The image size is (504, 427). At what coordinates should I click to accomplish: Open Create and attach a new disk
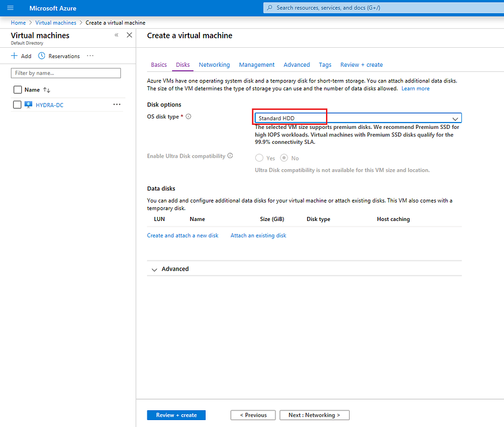tap(183, 235)
